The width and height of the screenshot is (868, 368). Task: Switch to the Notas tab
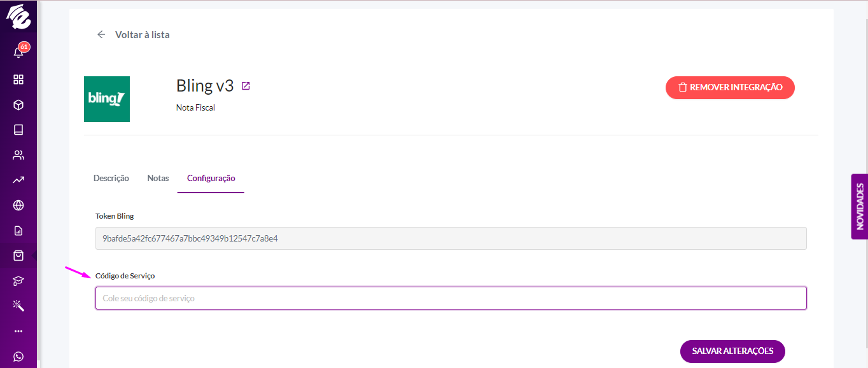click(158, 178)
